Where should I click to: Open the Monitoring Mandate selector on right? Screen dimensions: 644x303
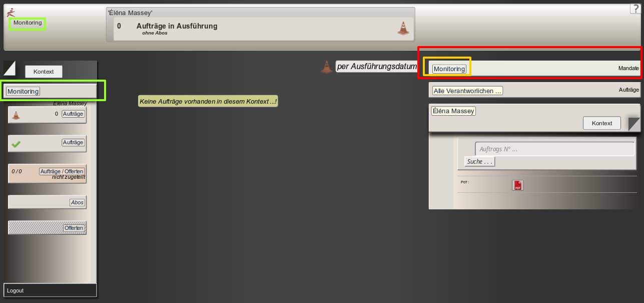click(x=449, y=69)
